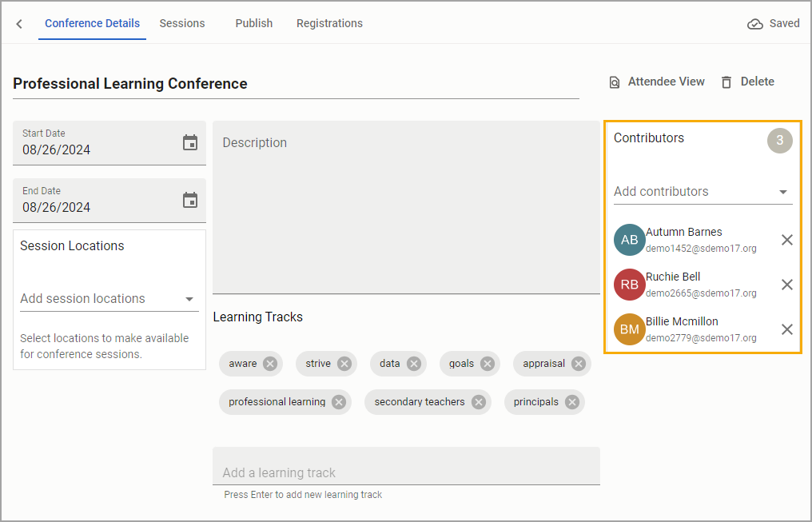812x522 pixels.
Task: Select the data chip label
Action: (x=389, y=364)
